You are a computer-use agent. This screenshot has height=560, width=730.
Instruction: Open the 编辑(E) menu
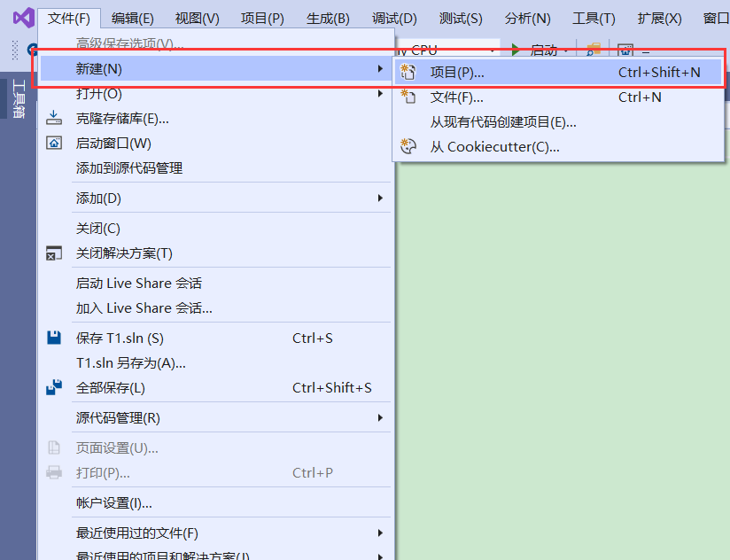coord(133,19)
